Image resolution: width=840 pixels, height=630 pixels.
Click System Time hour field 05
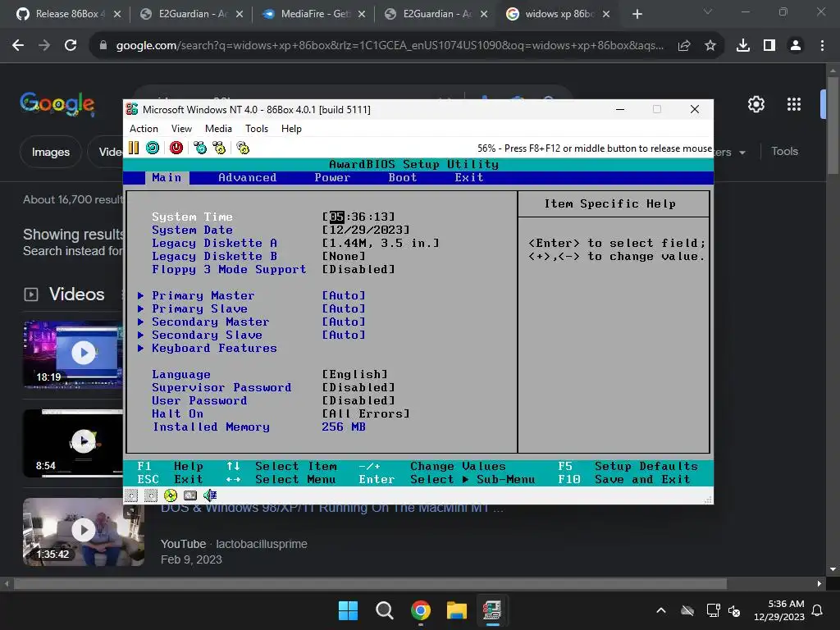336,217
